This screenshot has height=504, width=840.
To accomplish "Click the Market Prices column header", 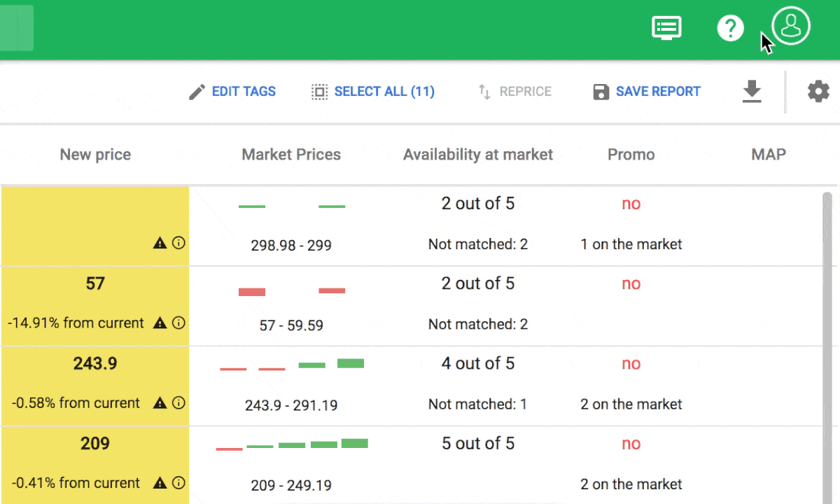I will pos(291,154).
